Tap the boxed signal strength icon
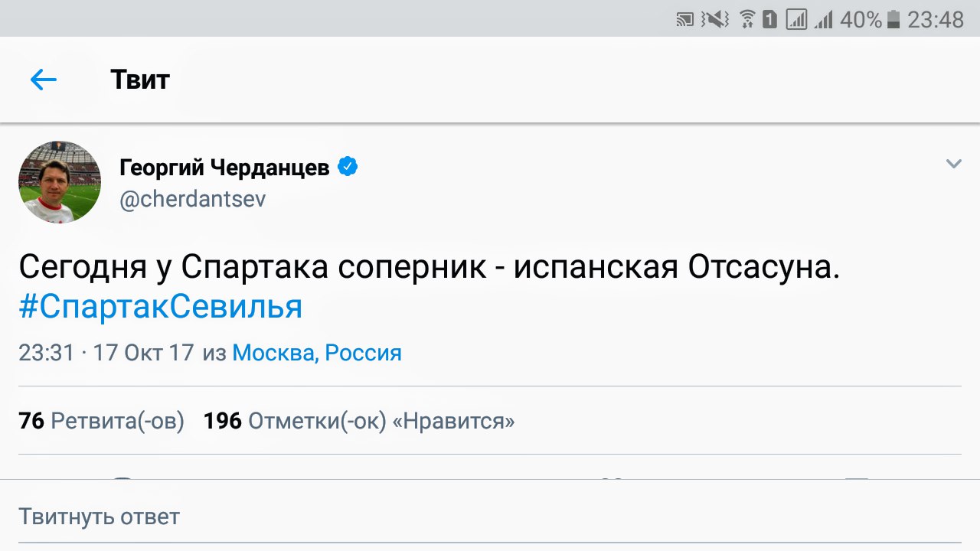Image resolution: width=980 pixels, height=551 pixels. pos(796,20)
